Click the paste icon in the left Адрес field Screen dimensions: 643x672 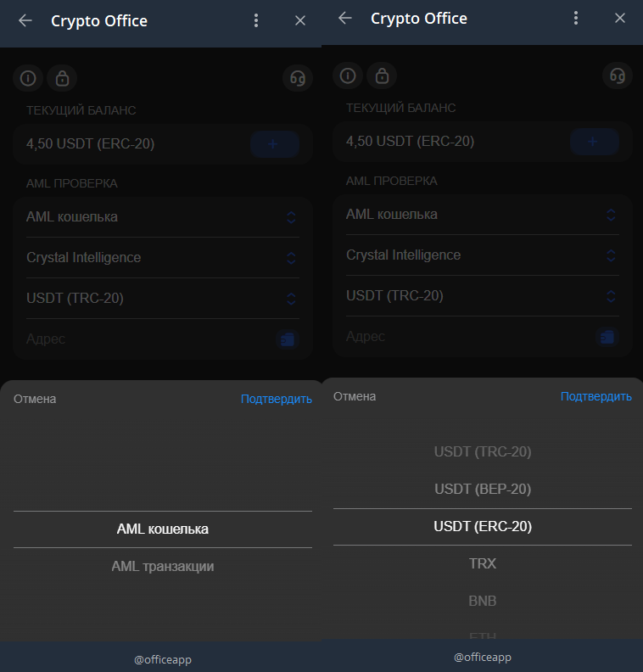(288, 339)
